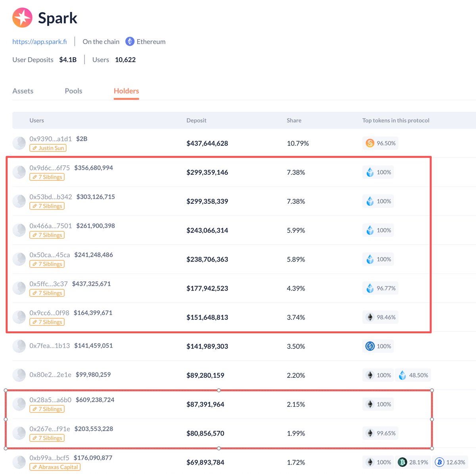
Task: Click ETH token icon showing 99.65%
Action: click(370, 433)
